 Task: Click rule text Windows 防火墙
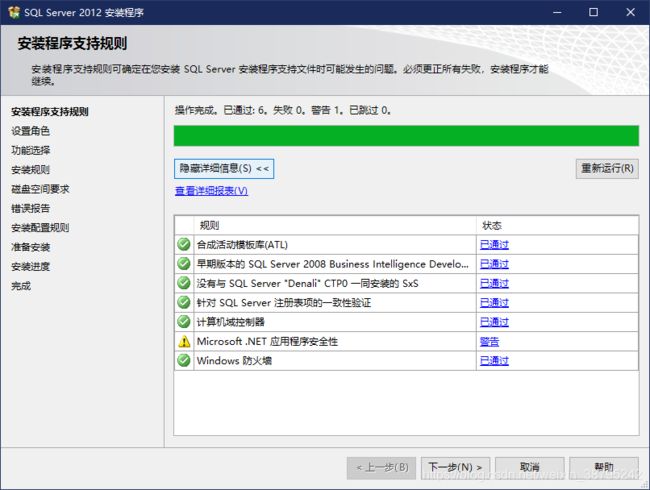234,361
